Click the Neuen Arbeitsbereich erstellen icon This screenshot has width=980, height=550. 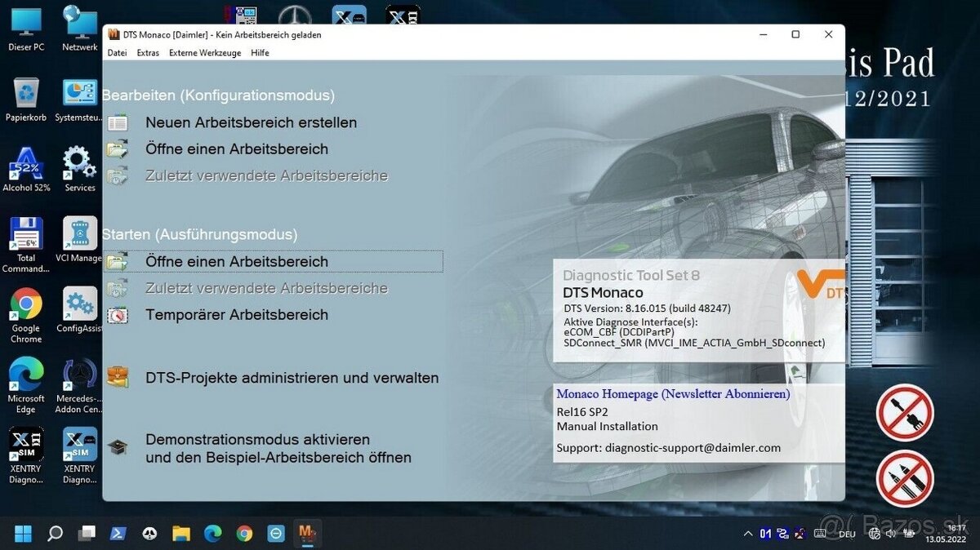[118, 122]
